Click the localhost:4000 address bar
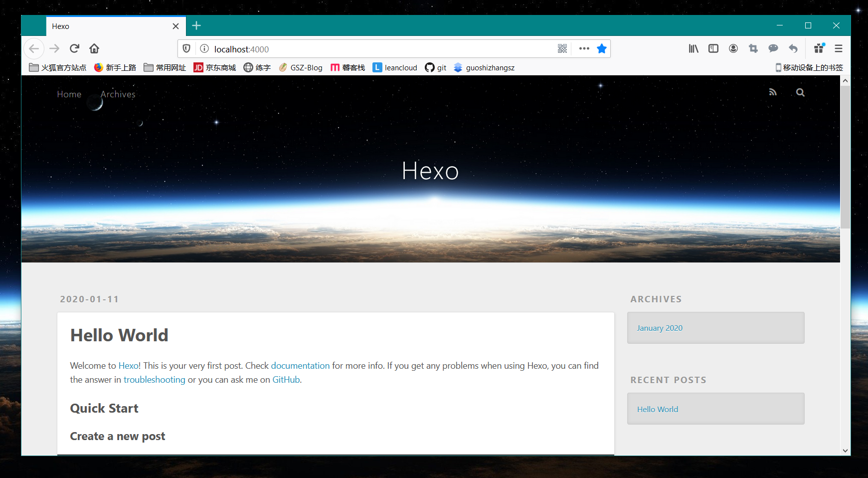 [379, 49]
